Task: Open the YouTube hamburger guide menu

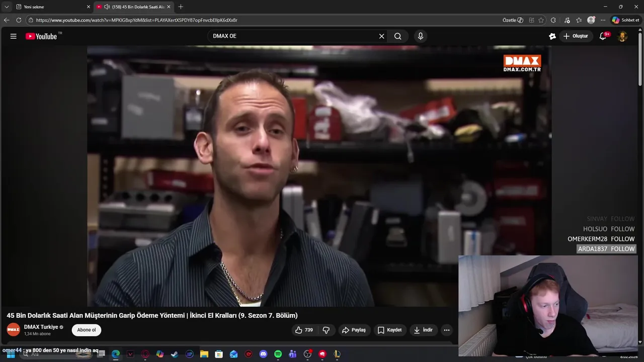Action: [14, 36]
